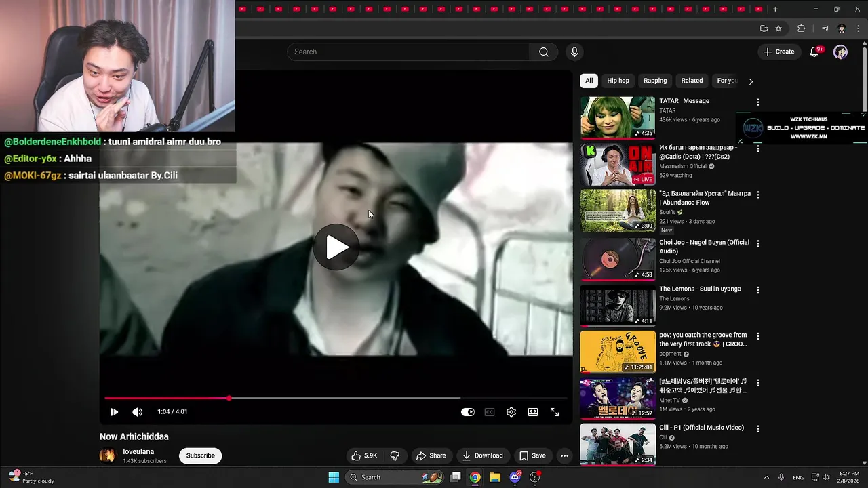Open Discord from the taskbar
The width and height of the screenshot is (868, 488).
pos(515,477)
